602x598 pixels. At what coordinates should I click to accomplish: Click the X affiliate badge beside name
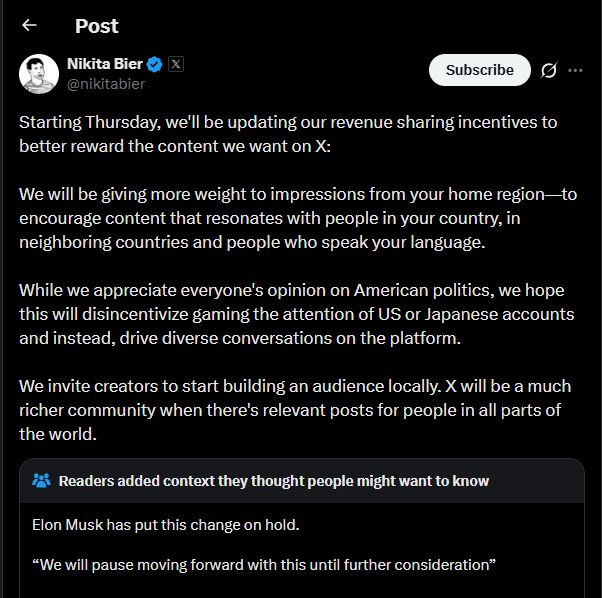point(176,65)
